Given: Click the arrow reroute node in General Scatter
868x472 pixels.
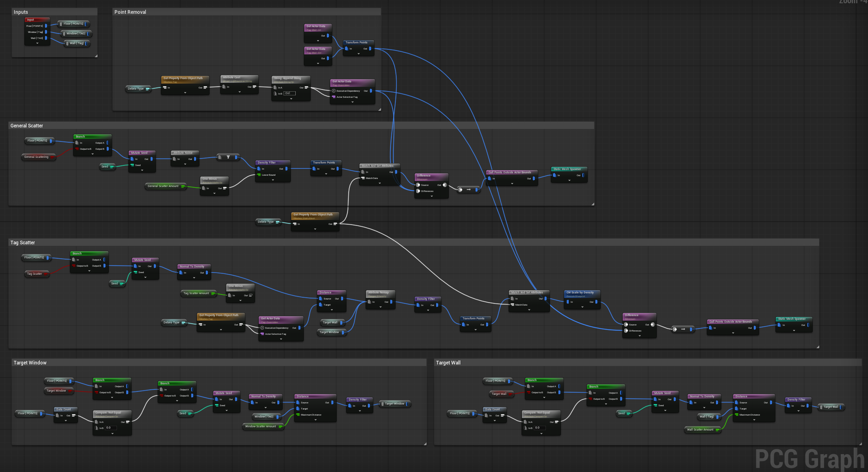Looking at the screenshot, I should coord(468,190).
